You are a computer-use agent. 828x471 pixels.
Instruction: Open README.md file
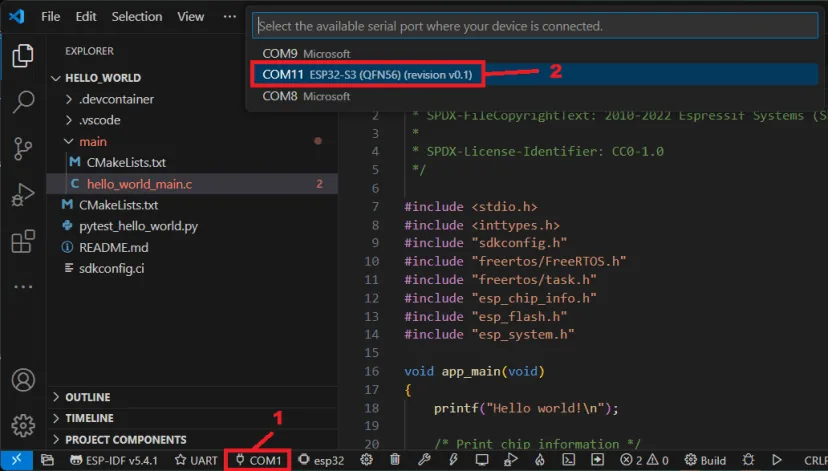(193, 247)
